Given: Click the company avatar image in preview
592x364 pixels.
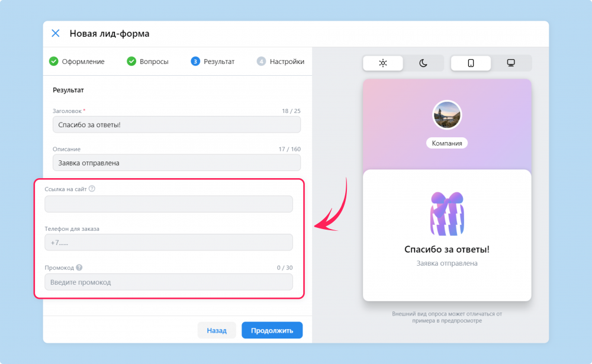Looking at the screenshot, I should [x=447, y=115].
